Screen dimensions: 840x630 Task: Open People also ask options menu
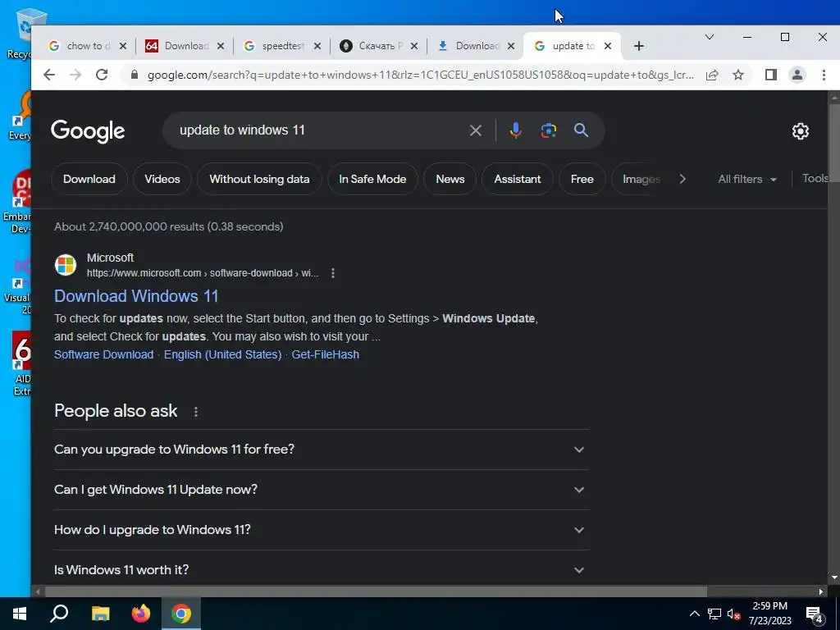click(x=195, y=412)
